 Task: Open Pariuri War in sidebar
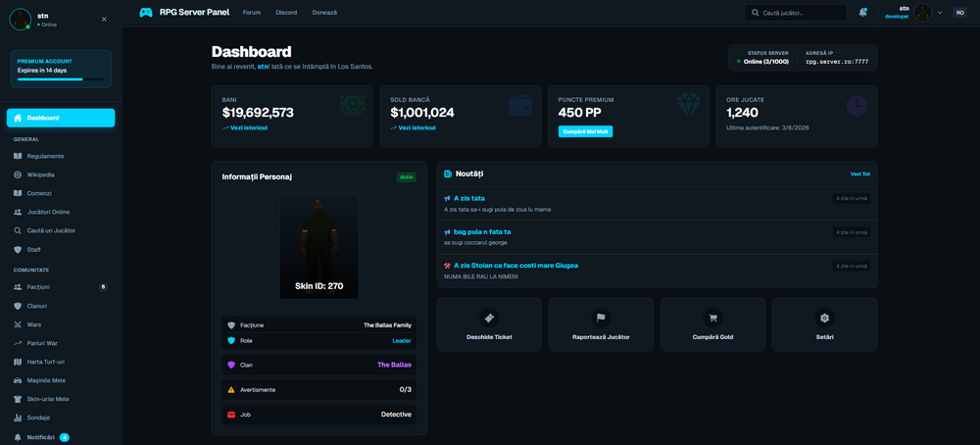(x=61, y=343)
